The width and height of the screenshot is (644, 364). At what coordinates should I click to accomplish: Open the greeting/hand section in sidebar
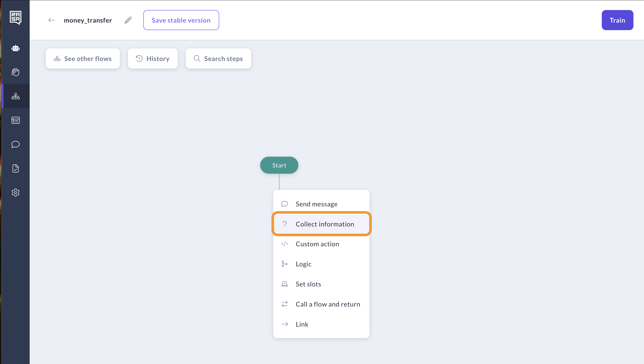[x=16, y=72]
